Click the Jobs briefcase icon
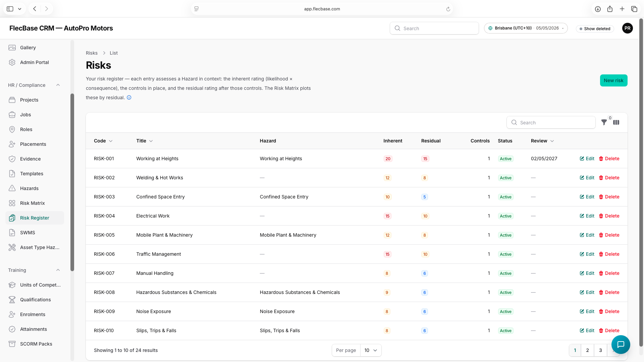The image size is (644, 362). point(12,115)
